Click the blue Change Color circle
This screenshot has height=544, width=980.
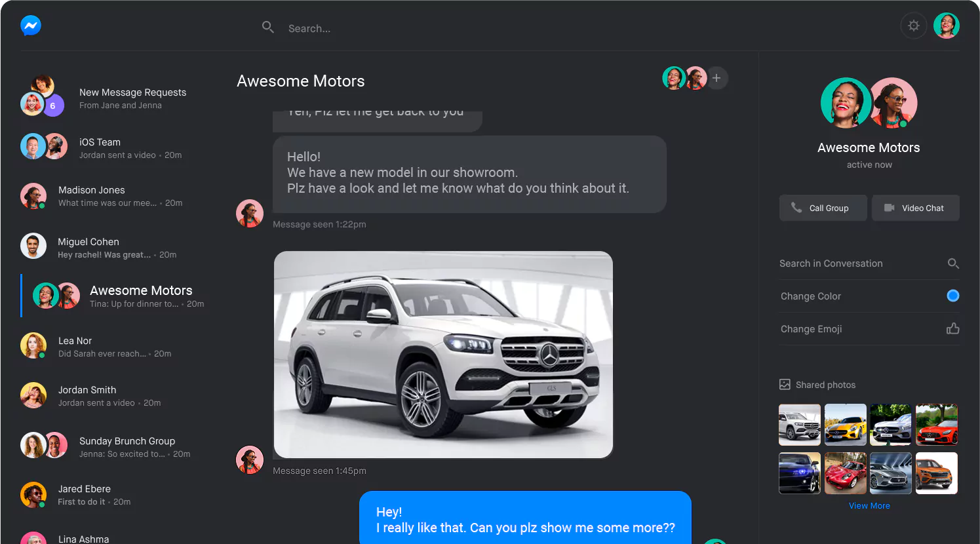coord(953,296)
